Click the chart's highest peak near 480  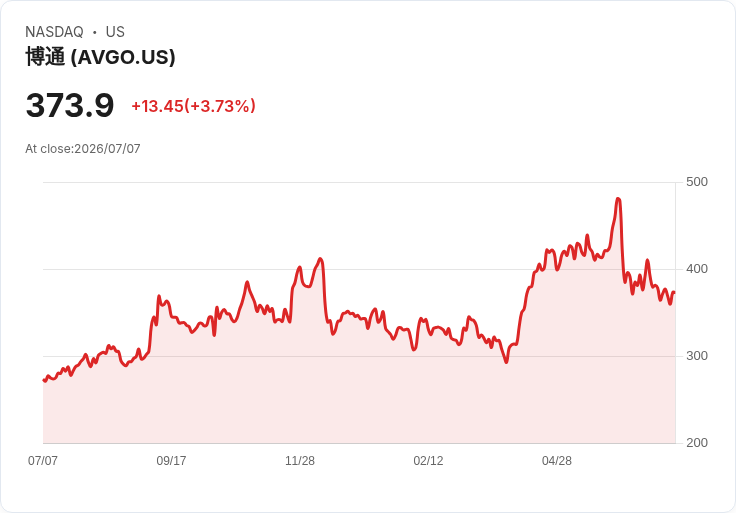[618, 199]
